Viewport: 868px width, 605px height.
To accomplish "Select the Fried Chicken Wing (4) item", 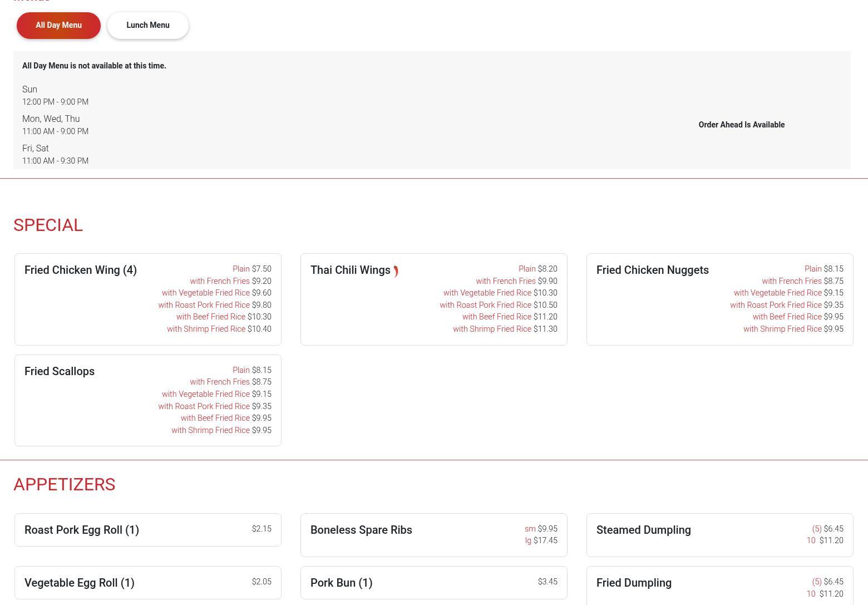I will click(x=81, y=270).
